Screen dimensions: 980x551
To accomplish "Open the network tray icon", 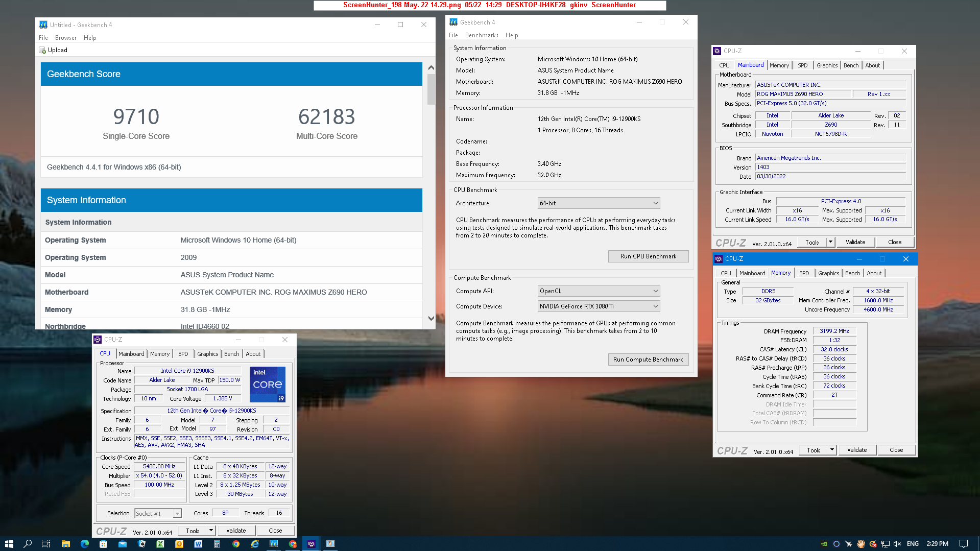I will tap(885, 544).
